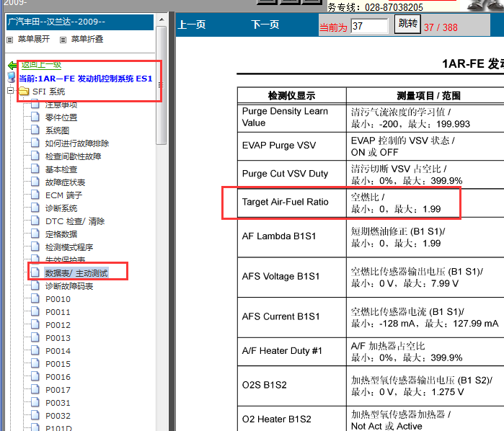
Task: Click the tree panel scrollbar thumb
Action: point(162,85)
